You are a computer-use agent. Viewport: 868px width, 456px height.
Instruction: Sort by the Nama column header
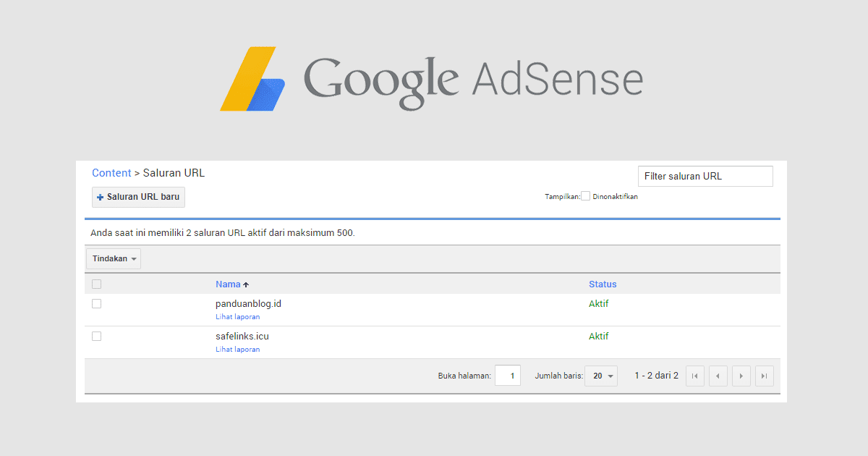tap(228, 284)
